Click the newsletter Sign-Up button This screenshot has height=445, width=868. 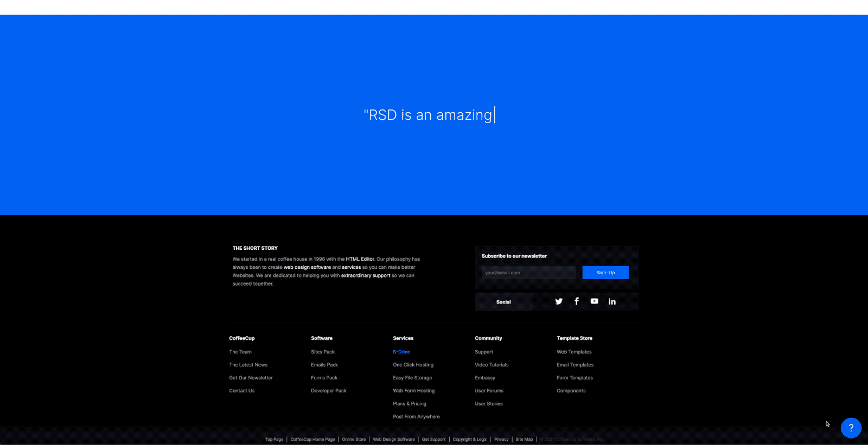pyautogui.click(x=605, y=273)
